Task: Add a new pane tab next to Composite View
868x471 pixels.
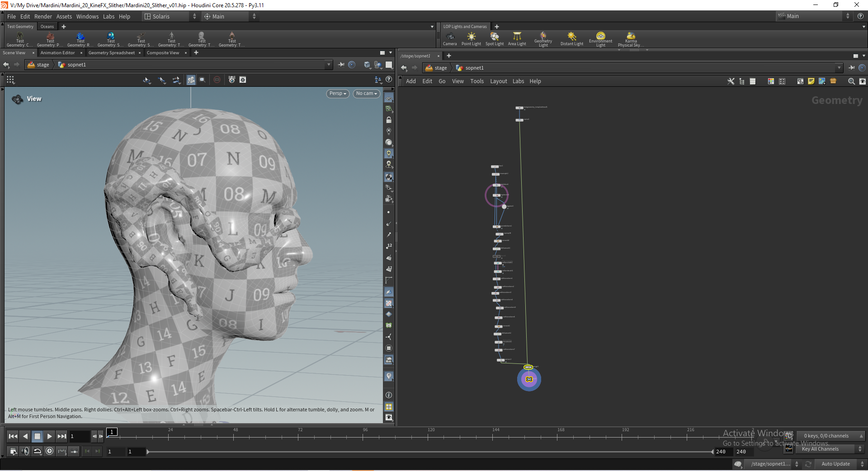Action: tap(196, 53)
